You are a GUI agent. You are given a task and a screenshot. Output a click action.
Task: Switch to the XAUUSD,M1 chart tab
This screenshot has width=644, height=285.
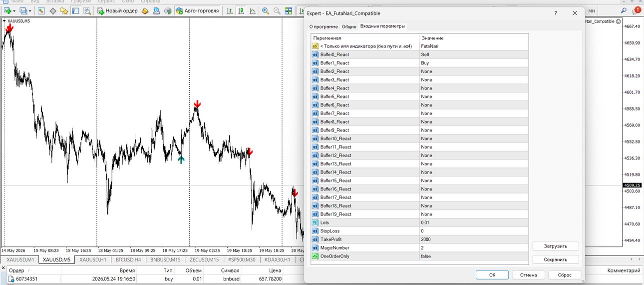tap(20, 259)
